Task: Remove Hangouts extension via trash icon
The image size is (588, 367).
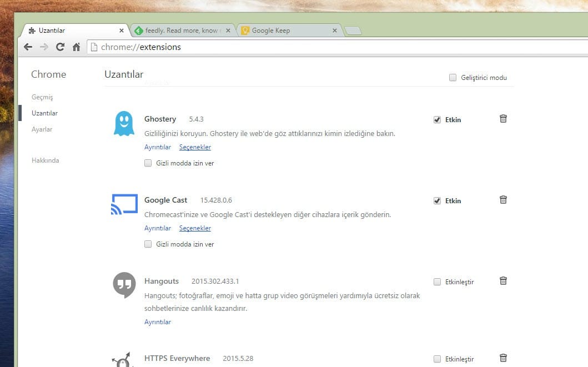Action: (503, 281)
